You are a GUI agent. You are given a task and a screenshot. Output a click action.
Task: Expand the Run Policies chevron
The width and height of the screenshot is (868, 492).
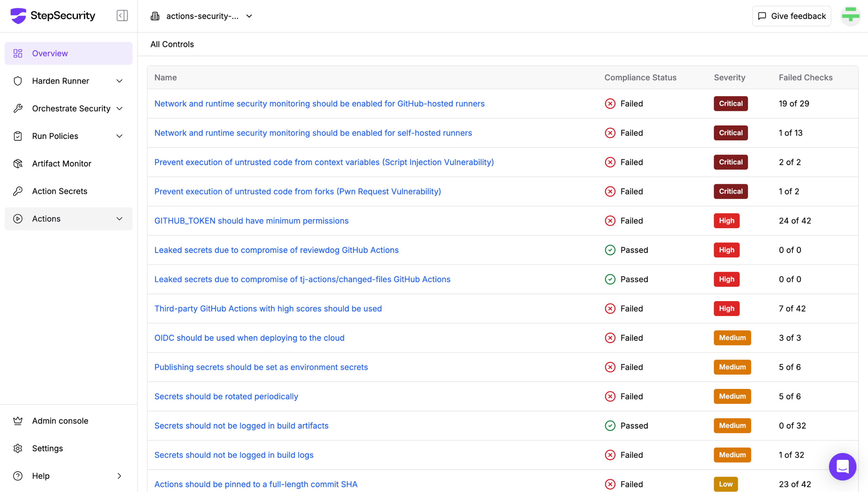[x=119, y=136]
